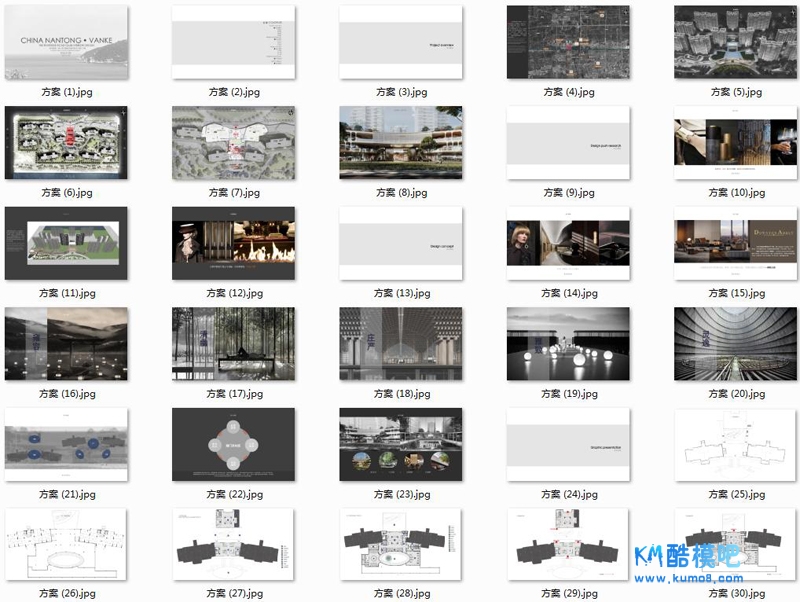Click the 方案 (28).jpg floor plan thumbnail
This screenshot has height=602, width=800.
[x=401, y=545]
